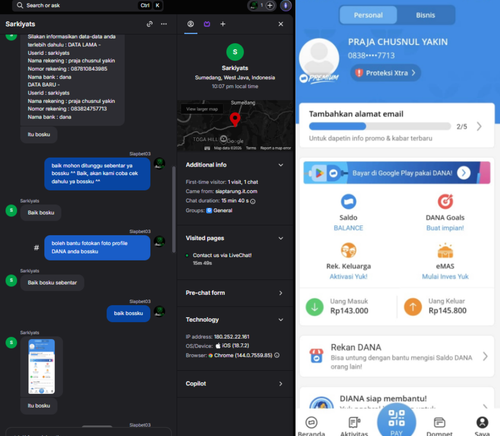Click the Itu bosku message below thumbnail
This screenshot has width=500, height=436.
pos(39,406)
